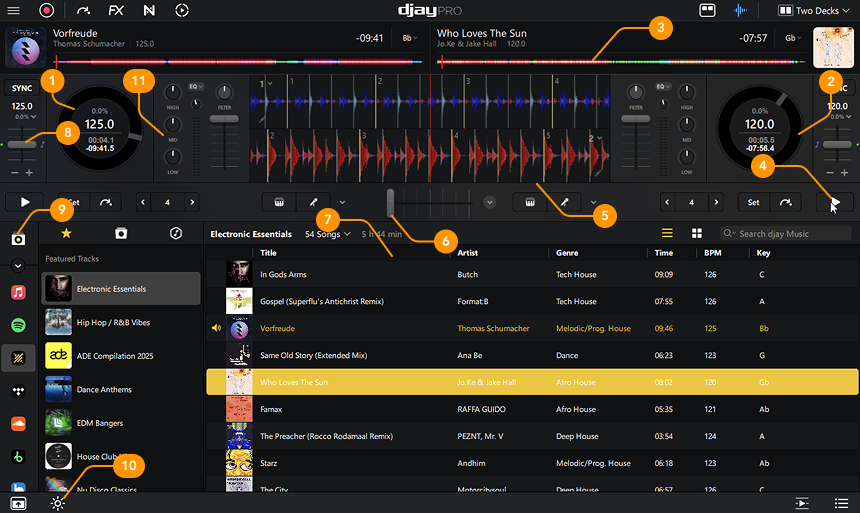
Task: Open the Spotify library source
Action: (x=18, y=325)
